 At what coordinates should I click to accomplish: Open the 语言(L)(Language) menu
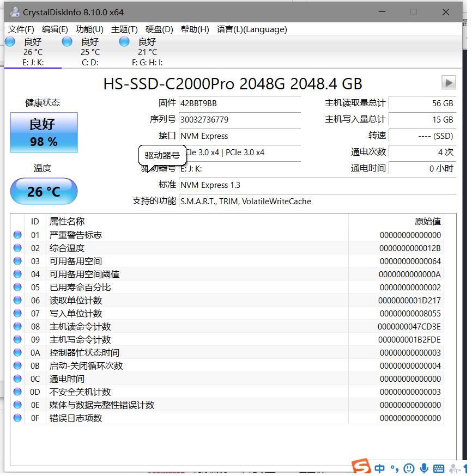(252, 29)
